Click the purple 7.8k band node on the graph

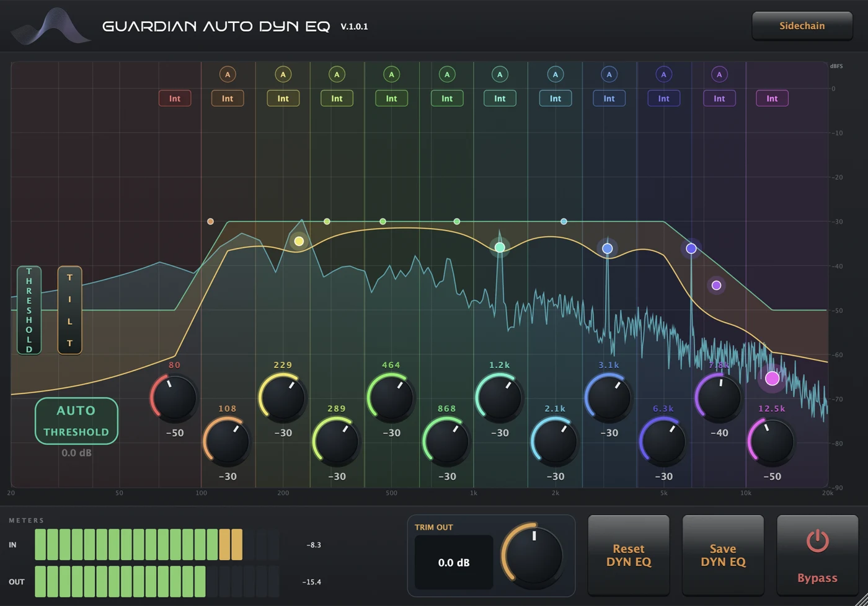(717, 286)
